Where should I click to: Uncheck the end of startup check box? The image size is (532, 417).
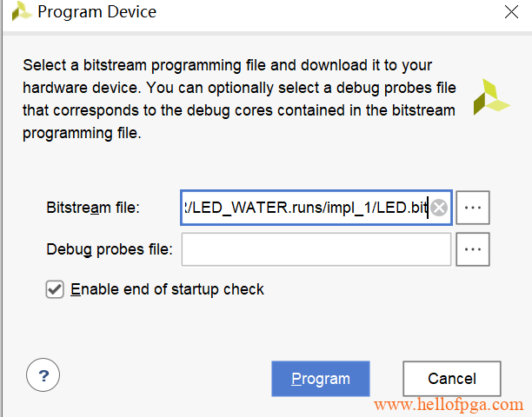click(x=54, y=289)
